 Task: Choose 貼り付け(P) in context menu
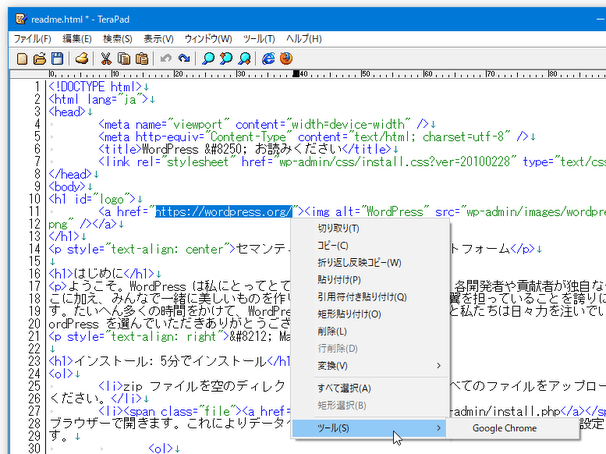[x=371, y=280]
